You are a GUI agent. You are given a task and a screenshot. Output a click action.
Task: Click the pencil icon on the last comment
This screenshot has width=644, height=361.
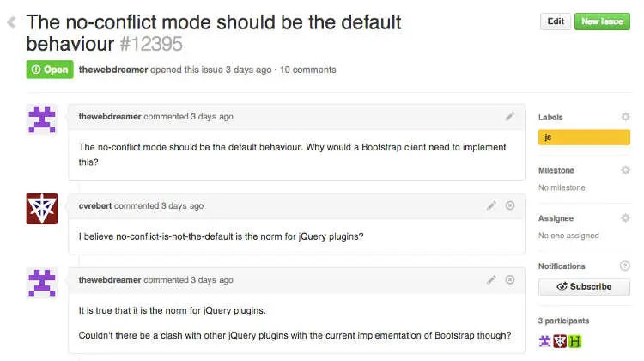pos(491,279)
